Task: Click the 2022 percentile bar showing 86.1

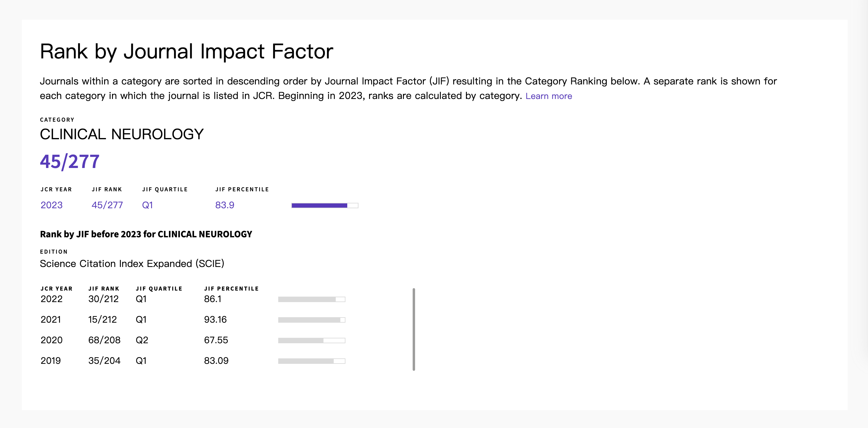Action: pos(312,299)
